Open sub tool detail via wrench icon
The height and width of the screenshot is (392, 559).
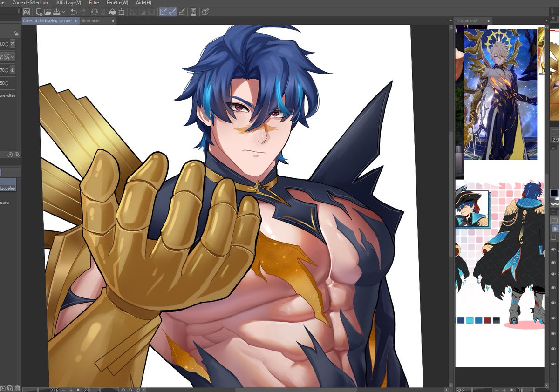pos(17,155)
